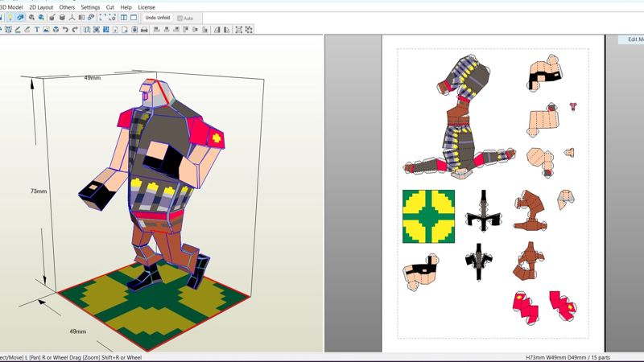
Task: Click the Edit Mode button at right
Action: [632, 39]
